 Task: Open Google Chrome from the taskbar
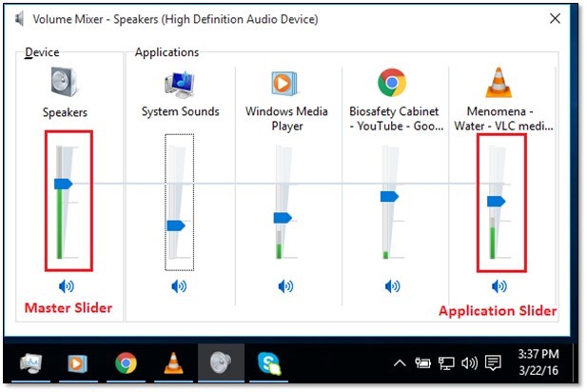125,363
